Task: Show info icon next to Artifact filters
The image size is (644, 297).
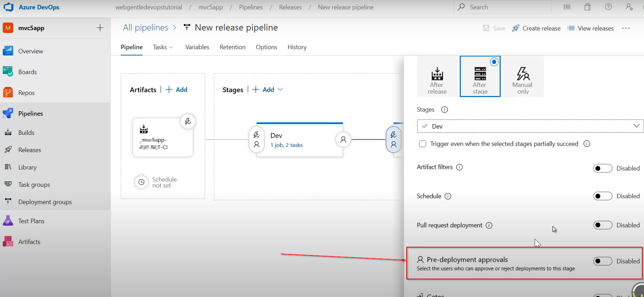Action: 459,167
